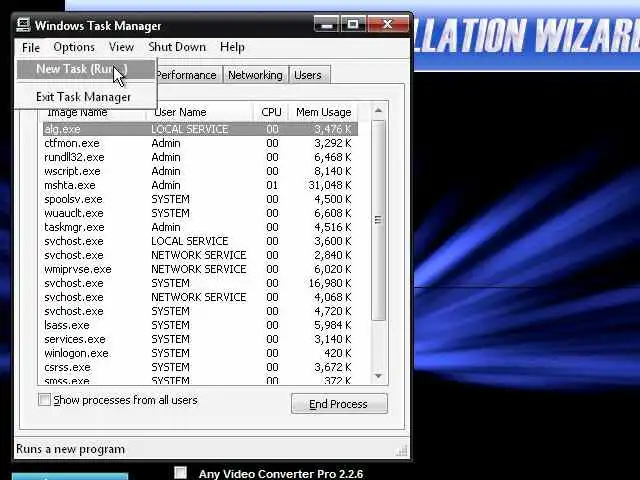Click Admin user name in taskmgr.exe row

pos(166,227)
